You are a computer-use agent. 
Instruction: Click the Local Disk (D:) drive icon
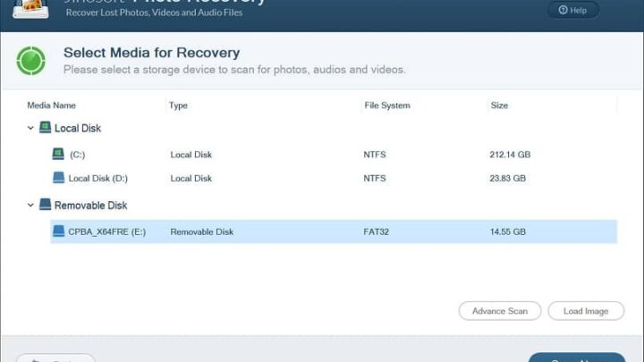(59, 177)
